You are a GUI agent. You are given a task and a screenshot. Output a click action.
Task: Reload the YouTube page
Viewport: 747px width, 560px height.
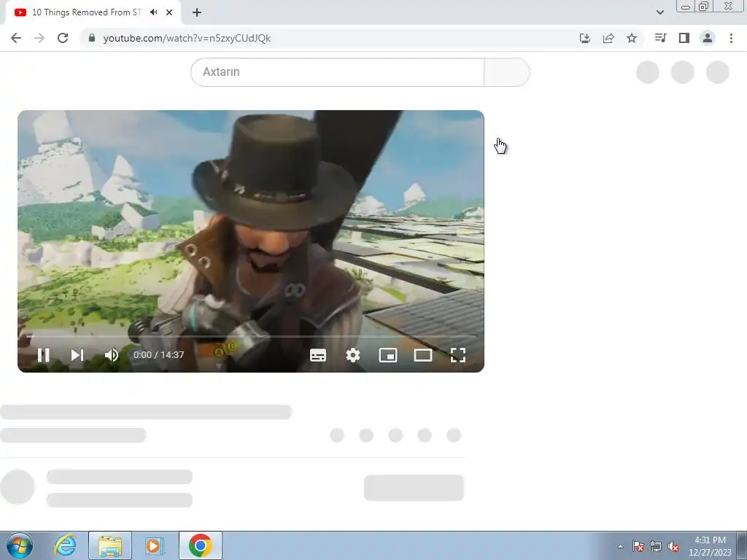(63, 38)
